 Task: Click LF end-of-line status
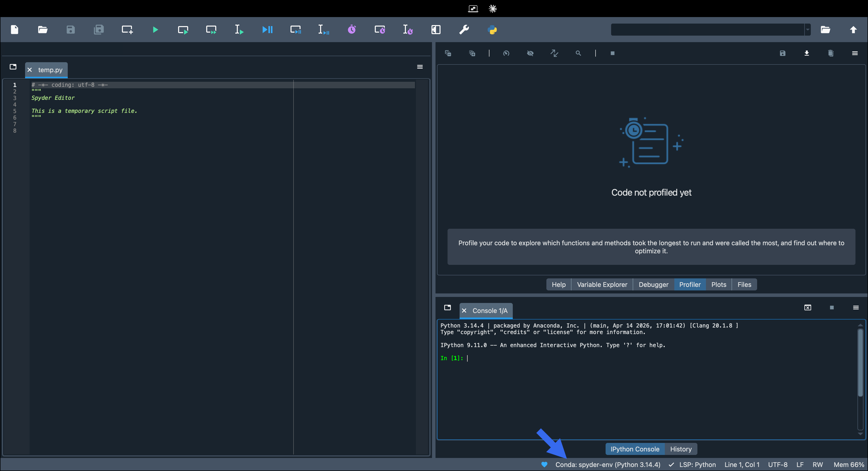point(800,464)
